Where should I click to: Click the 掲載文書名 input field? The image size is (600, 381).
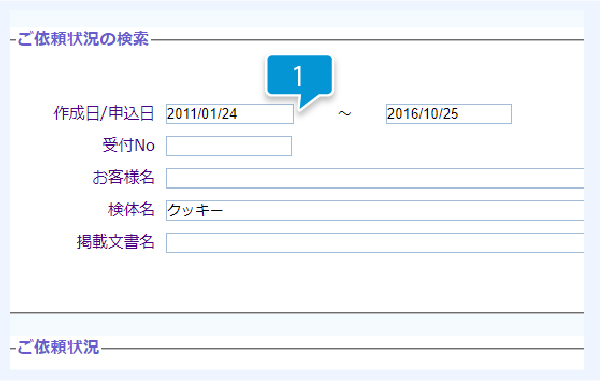pos(375,243)
